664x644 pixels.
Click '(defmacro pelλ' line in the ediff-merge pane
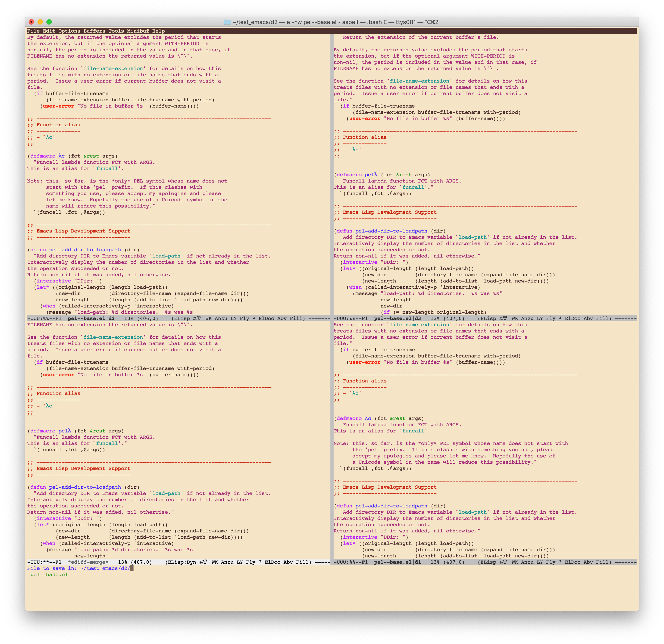pos(75,431)
